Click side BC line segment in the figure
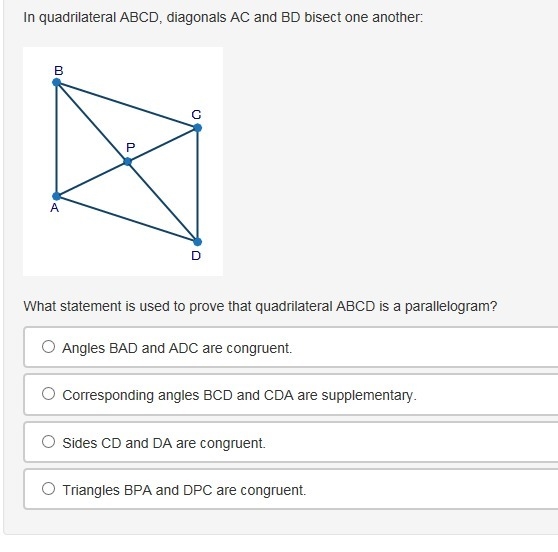 point(127,105)
